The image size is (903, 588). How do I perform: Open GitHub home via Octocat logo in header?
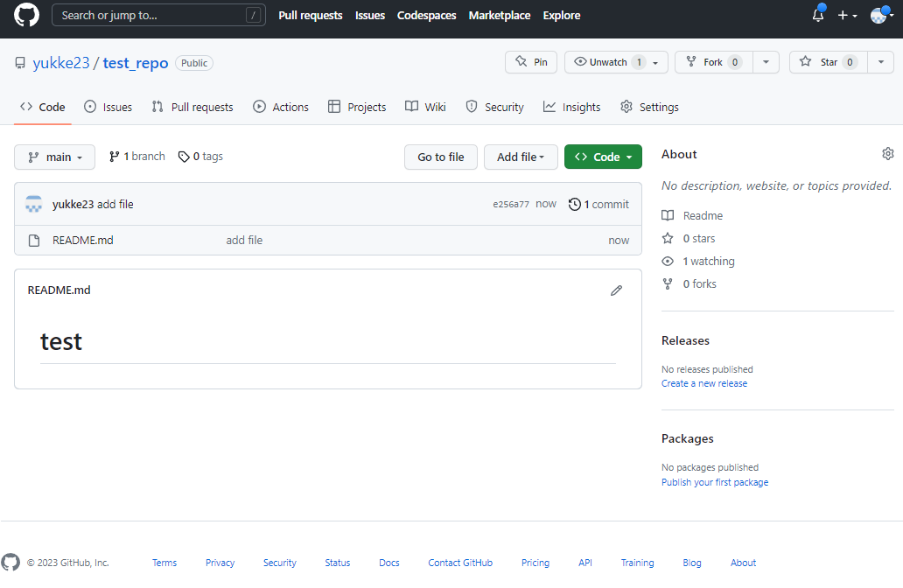point(26,15)
